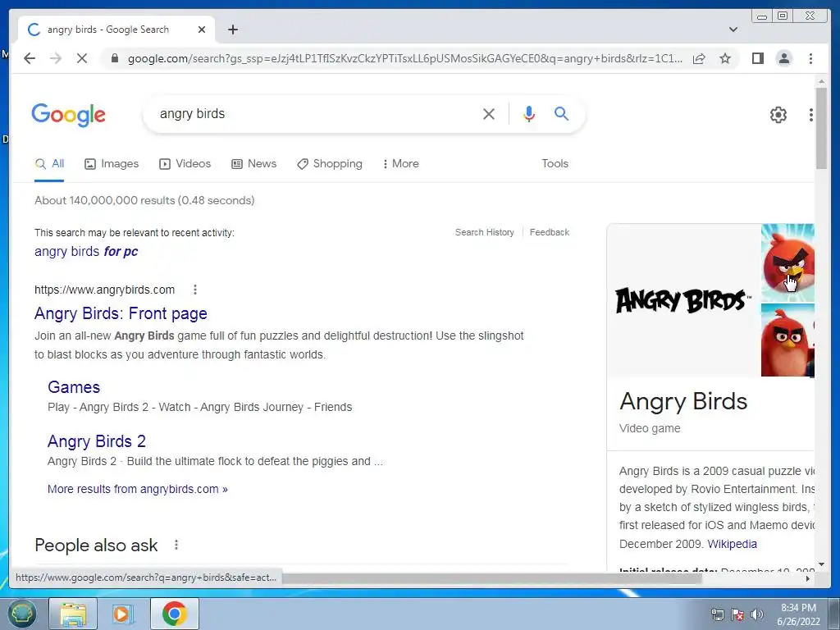Image resolution: width=840 pixels, height=630 pixels.
Task: Click the Feedback link
Action: pos(550,232)
